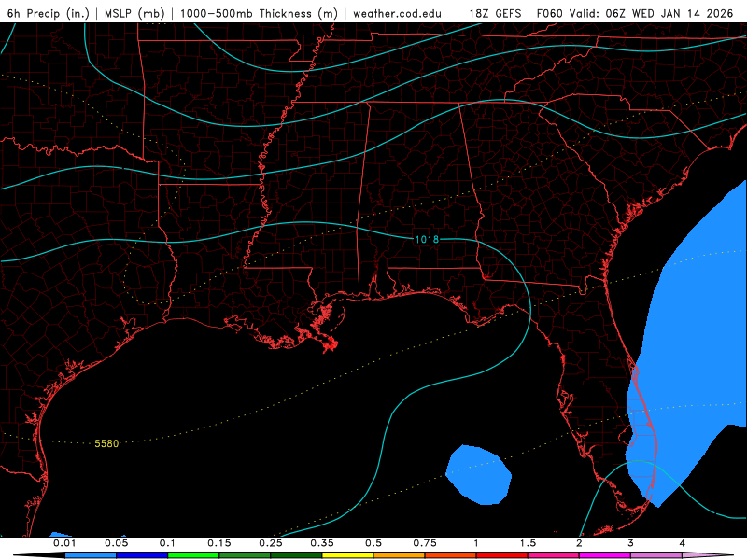Click the orange 0.5–0.75 legend swatch
747x560 pixels.
tap(400, 555)
